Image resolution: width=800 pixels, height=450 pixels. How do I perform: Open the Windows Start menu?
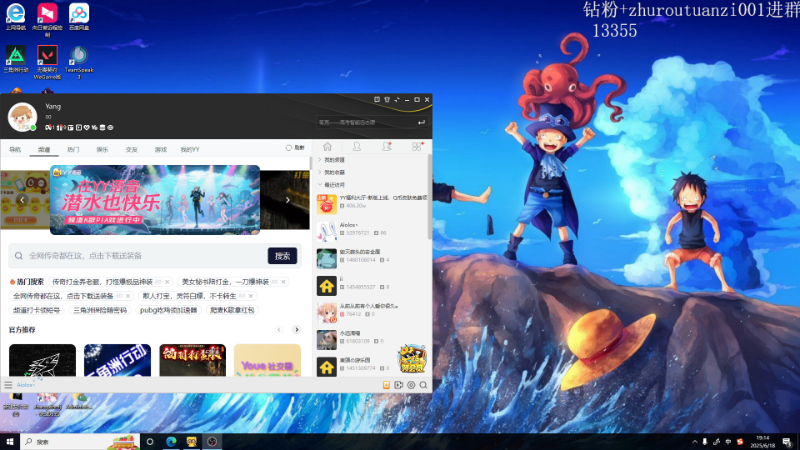point(10,441)
